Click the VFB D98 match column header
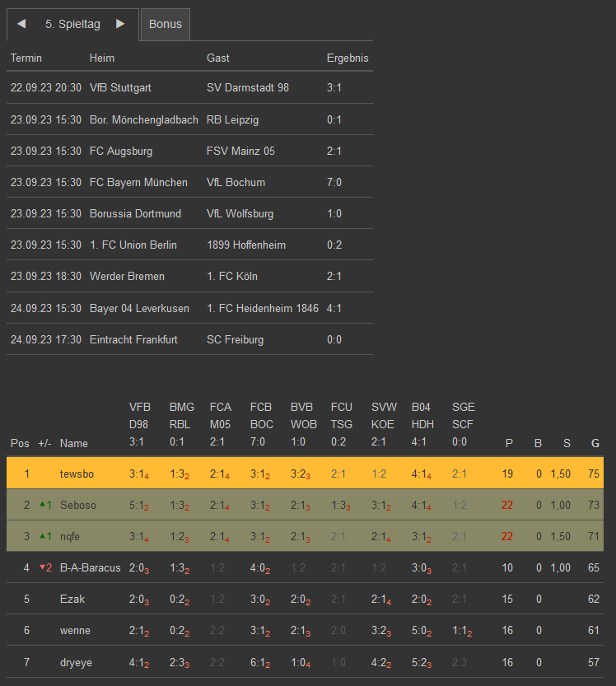 (140, 425)
